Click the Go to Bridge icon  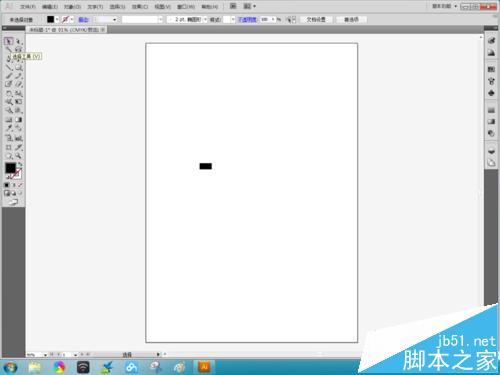tap(233, 6)
